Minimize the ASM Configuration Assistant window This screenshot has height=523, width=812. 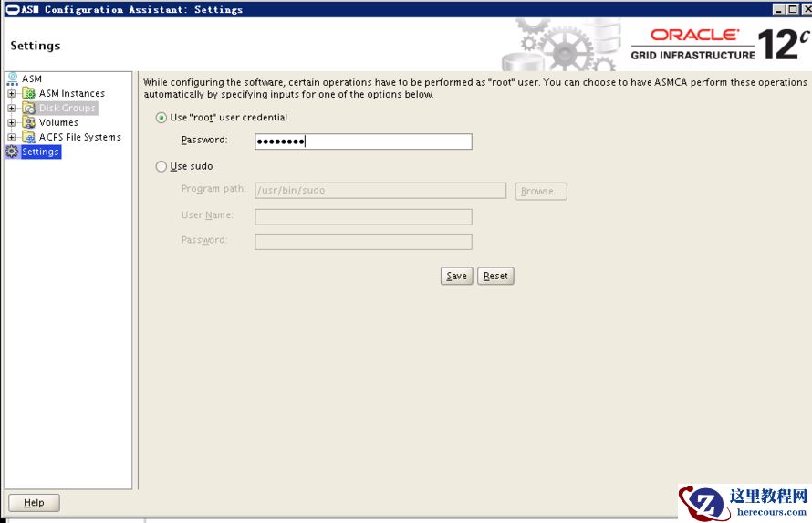click(x=778, y=9)
